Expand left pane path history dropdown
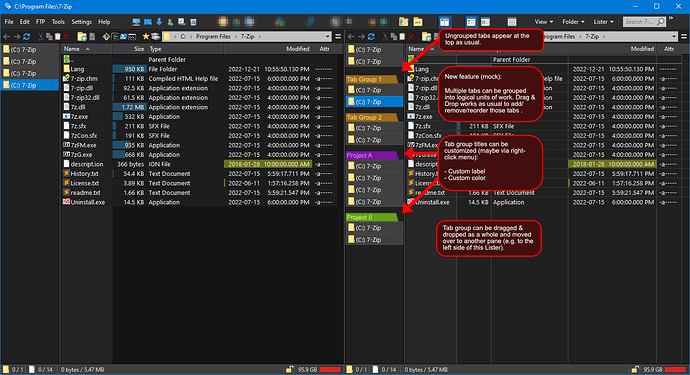The height and width of the screenshot is (375, 690). tap(327, 37)
